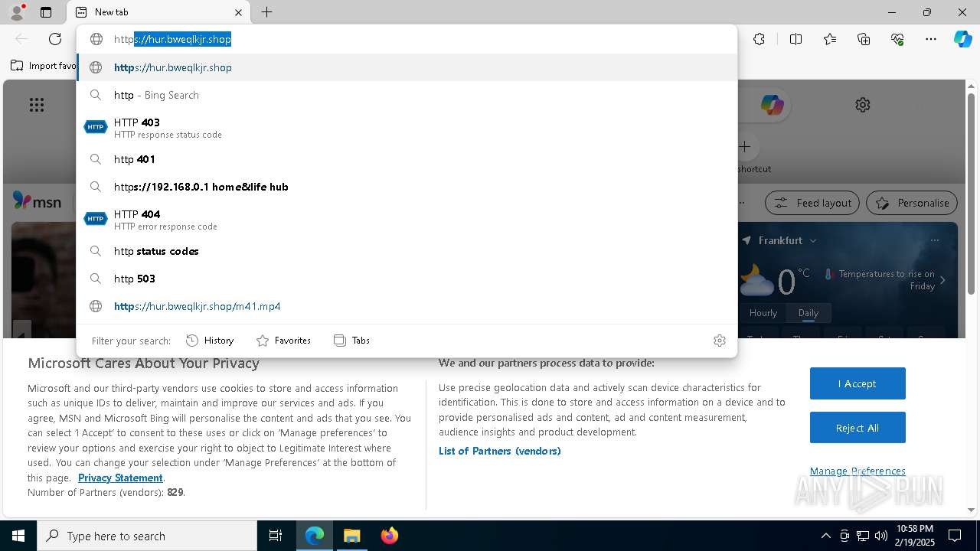
Task: Open the Favorites star toolbar icon
Action: pos(830,39)
